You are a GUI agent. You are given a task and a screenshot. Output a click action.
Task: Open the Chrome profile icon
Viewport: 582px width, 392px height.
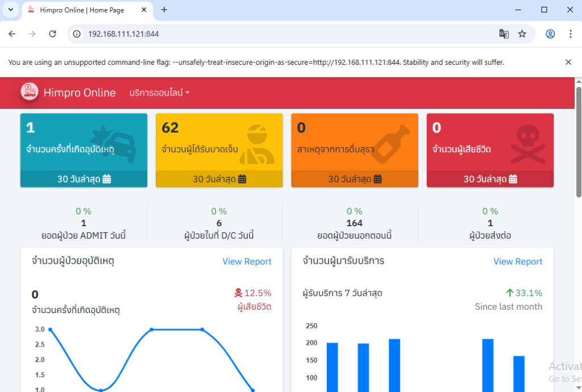(550, 34)
